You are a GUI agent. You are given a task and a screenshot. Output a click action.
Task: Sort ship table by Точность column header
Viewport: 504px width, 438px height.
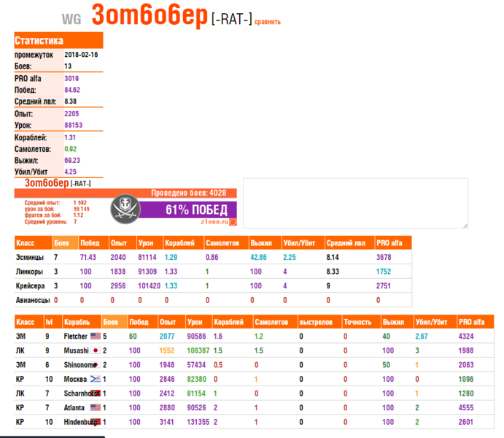click(361, 322)
